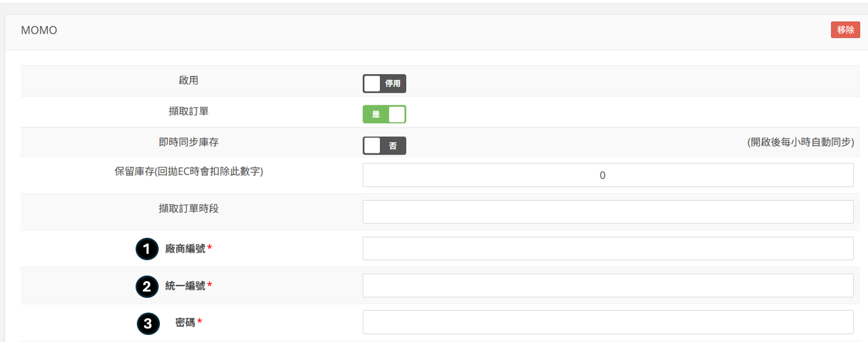Image resolution: width=868 pixels, height=342 pixels.
Task: Click the 廠商編號 required label
Action: pyautogui.click(x=185, y=249)
